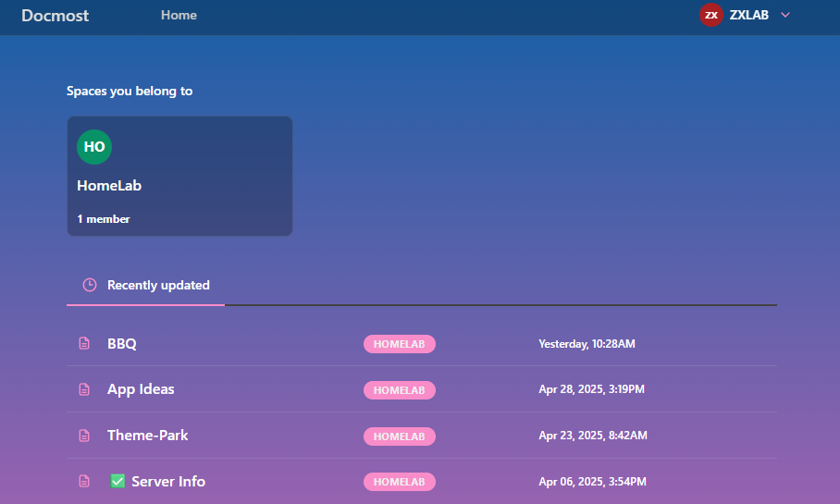Select the Recently updated tab
Image resolution: width=840 pixels, height=504 pixels.
point(158,285)
